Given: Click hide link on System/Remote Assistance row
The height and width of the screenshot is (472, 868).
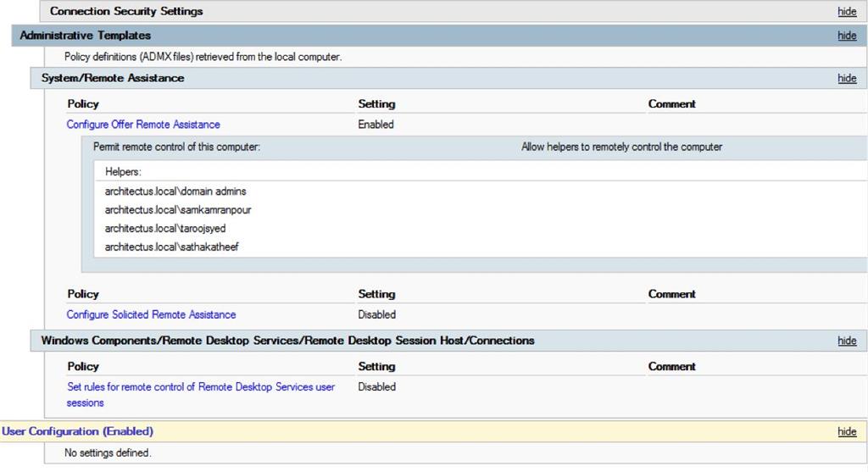Looking at the screenshot, I should [846, 78].
